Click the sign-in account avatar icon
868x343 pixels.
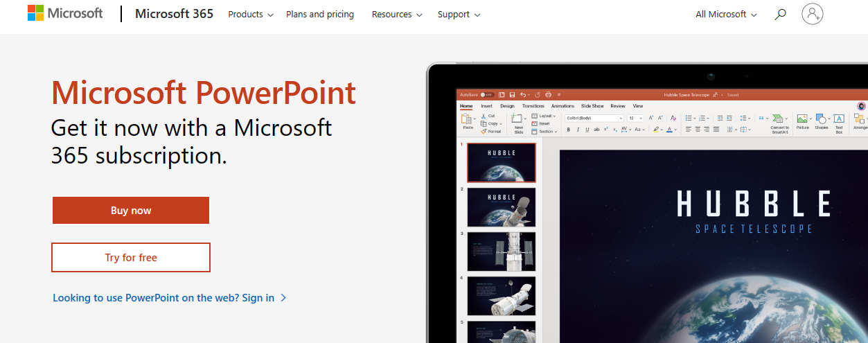tap(813, 14)
